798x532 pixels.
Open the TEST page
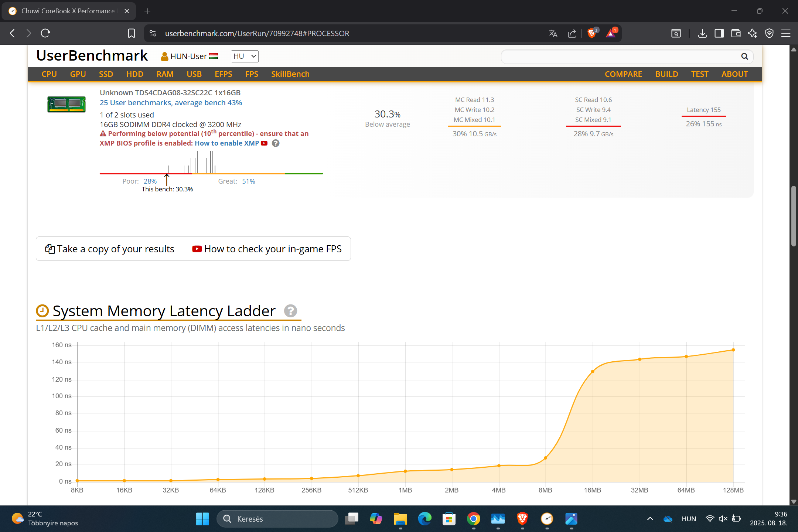tap(700, 74)
